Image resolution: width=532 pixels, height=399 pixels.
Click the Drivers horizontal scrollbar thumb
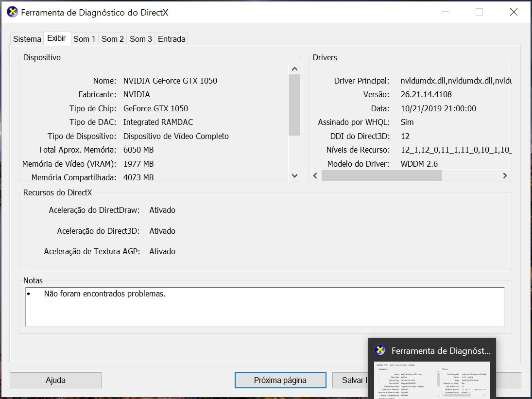coord(382,175)
